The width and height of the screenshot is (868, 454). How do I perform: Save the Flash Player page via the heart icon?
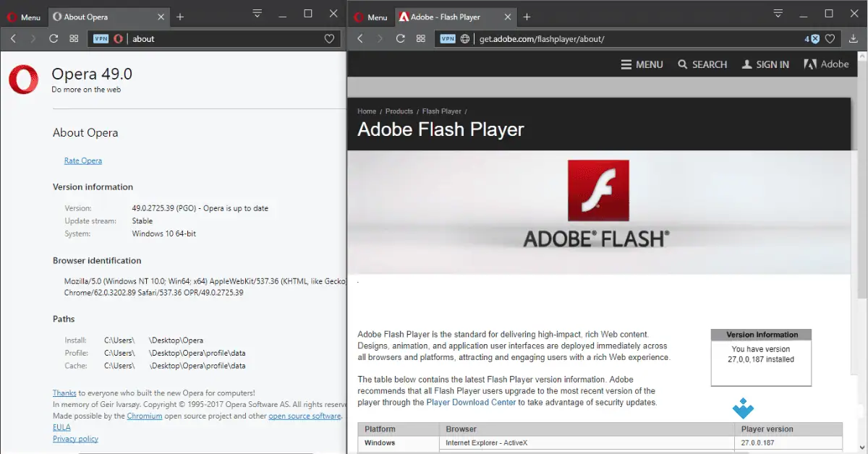pyautogui.click(x=830, y=38)
